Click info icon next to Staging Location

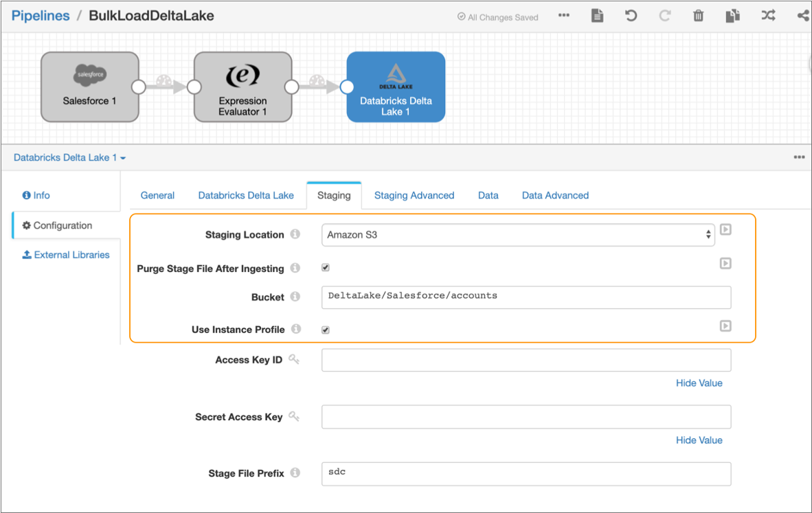tap(295, 234)
